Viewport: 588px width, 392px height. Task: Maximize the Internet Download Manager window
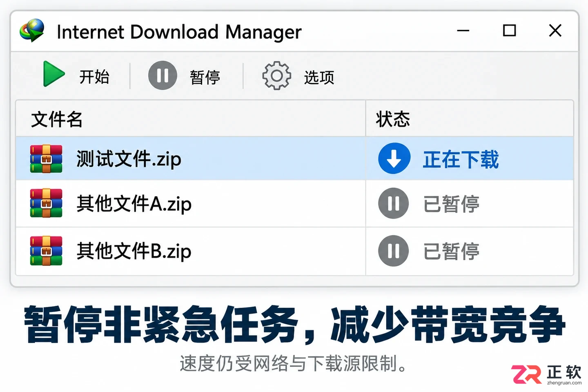(509, 31)
